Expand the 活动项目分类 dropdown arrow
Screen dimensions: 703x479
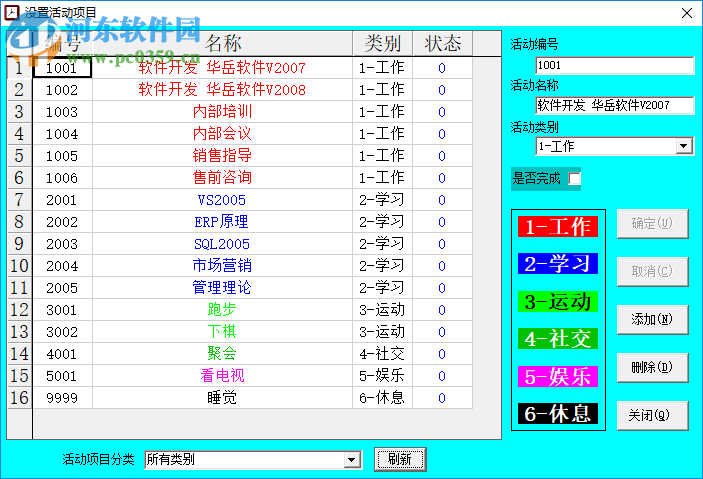click(352, 460)
